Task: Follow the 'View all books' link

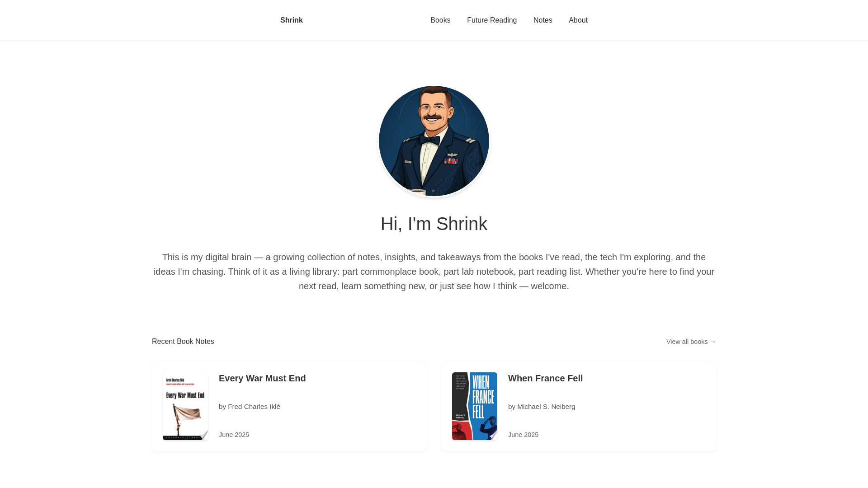Action: click(691, 342)
